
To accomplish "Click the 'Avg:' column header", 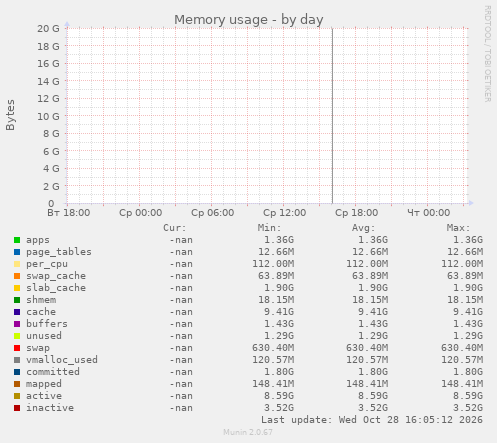I will click(363, 228).
